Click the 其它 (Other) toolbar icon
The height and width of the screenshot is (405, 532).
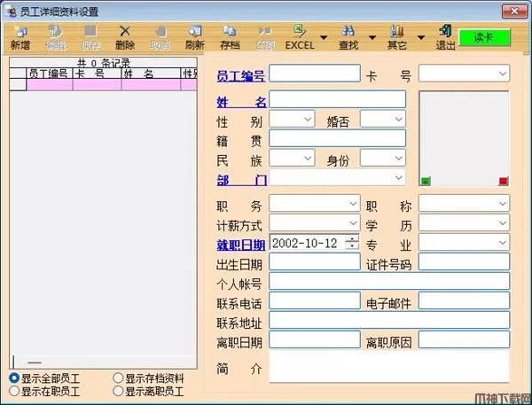pyautogui.click(x=397, y=33)
